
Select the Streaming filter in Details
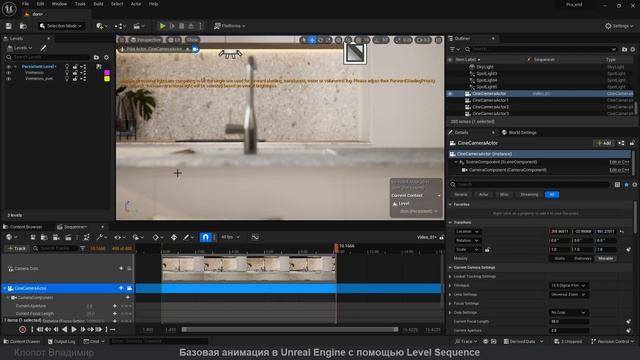[529, 195]
